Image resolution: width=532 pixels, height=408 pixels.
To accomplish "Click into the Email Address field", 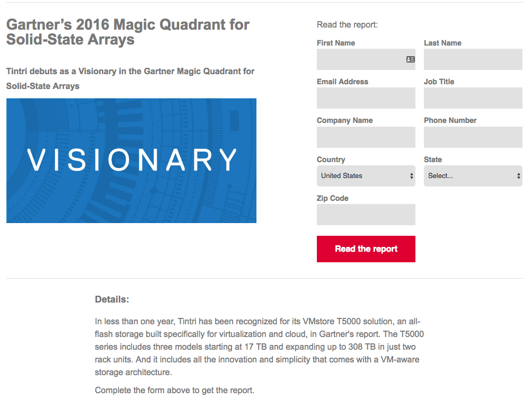I will [366, 98].
